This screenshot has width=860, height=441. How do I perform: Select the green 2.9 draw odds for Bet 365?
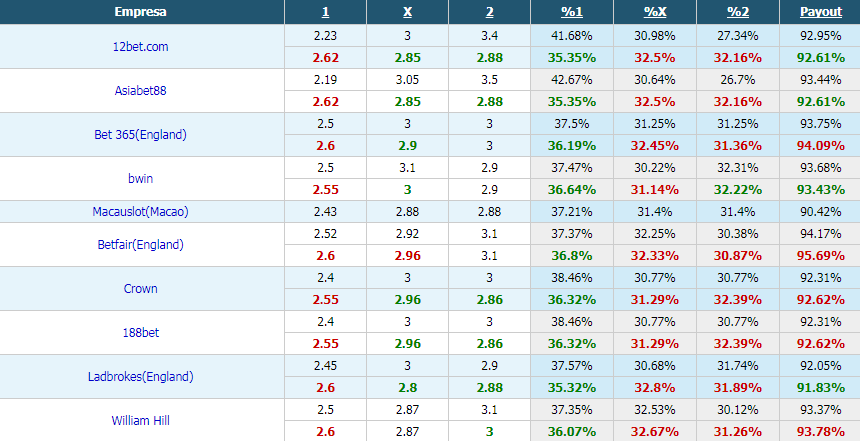408,146
